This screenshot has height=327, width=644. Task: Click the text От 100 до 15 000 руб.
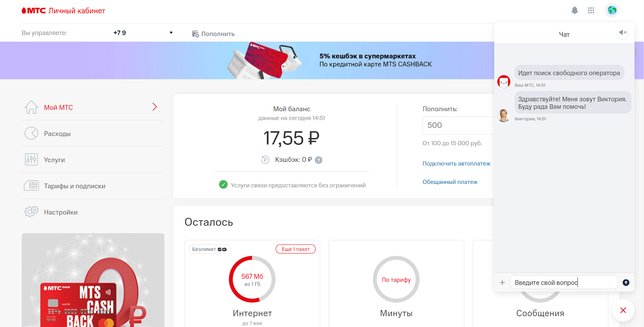452,143
